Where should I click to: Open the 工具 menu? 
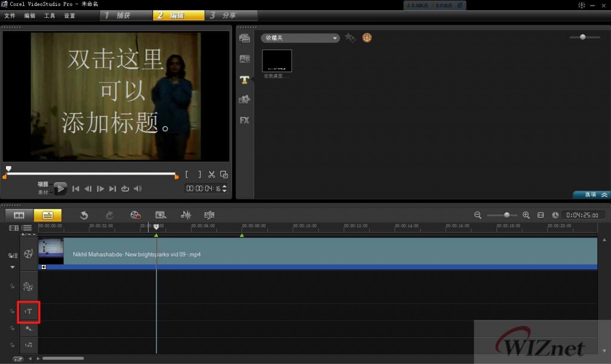50,16
